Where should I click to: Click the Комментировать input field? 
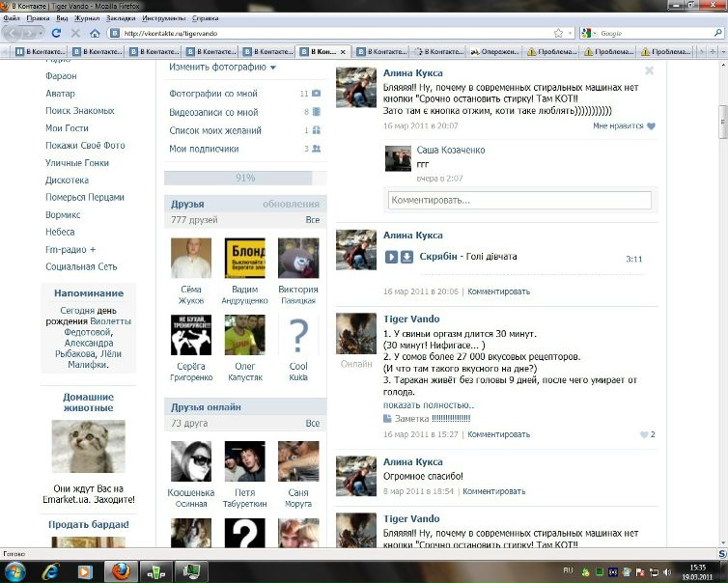518,200
